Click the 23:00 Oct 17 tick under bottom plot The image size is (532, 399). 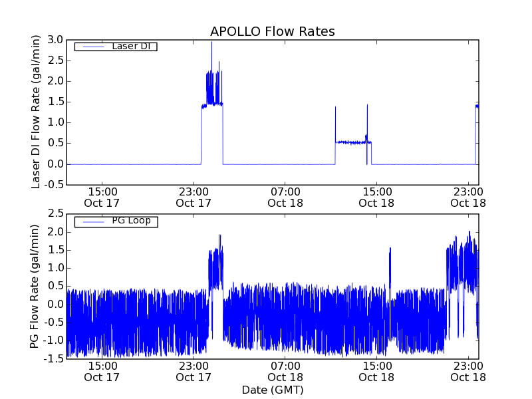coord(194,371)
